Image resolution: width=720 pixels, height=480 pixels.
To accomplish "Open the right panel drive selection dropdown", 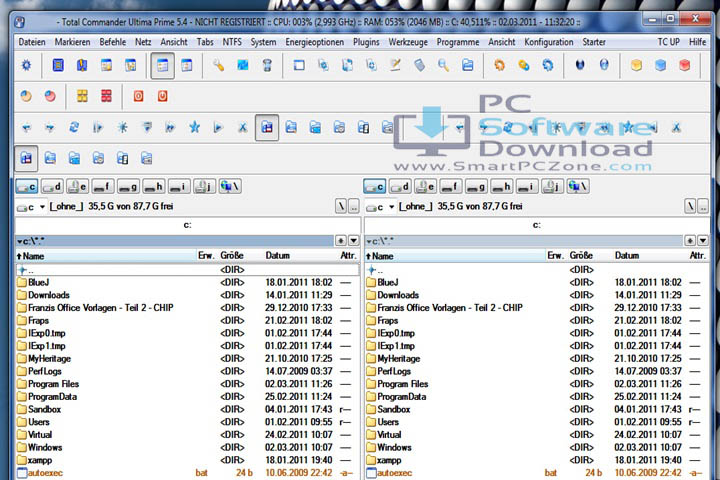I will point(380,207).
